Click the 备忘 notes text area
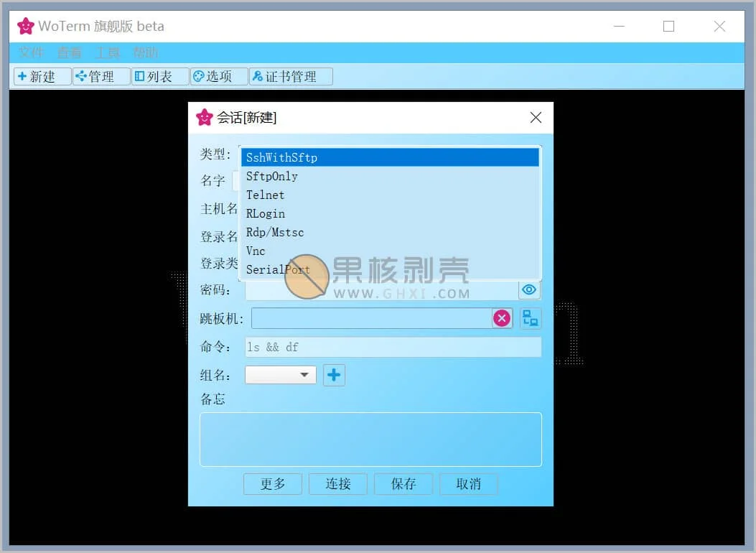The image size is (756, 553). (x=370, y=438)
